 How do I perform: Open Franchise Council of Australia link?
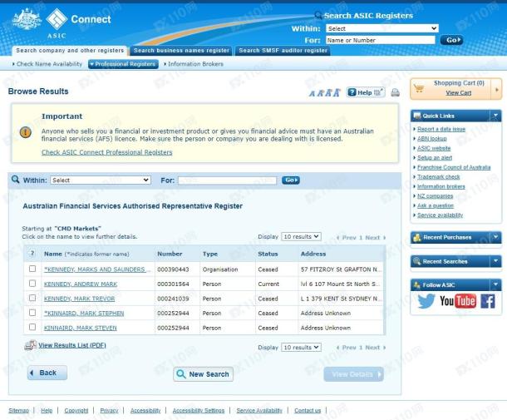454,167
